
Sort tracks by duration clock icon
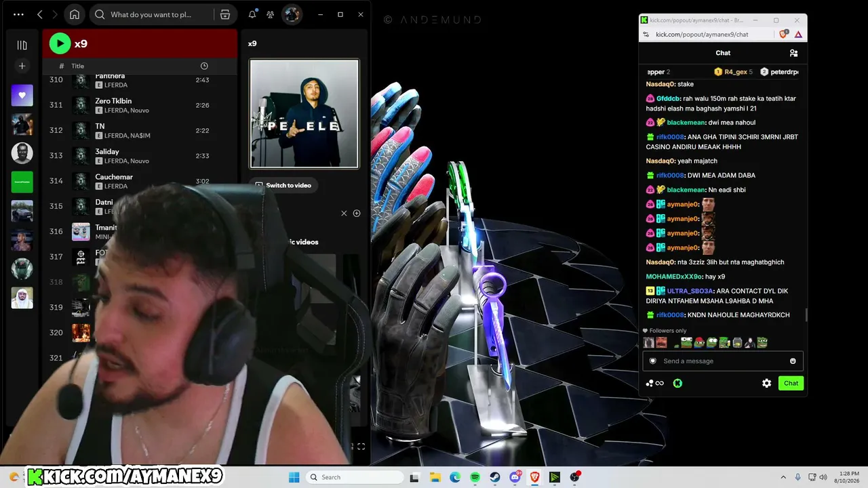pyautogui.click(x=204, y=66)
